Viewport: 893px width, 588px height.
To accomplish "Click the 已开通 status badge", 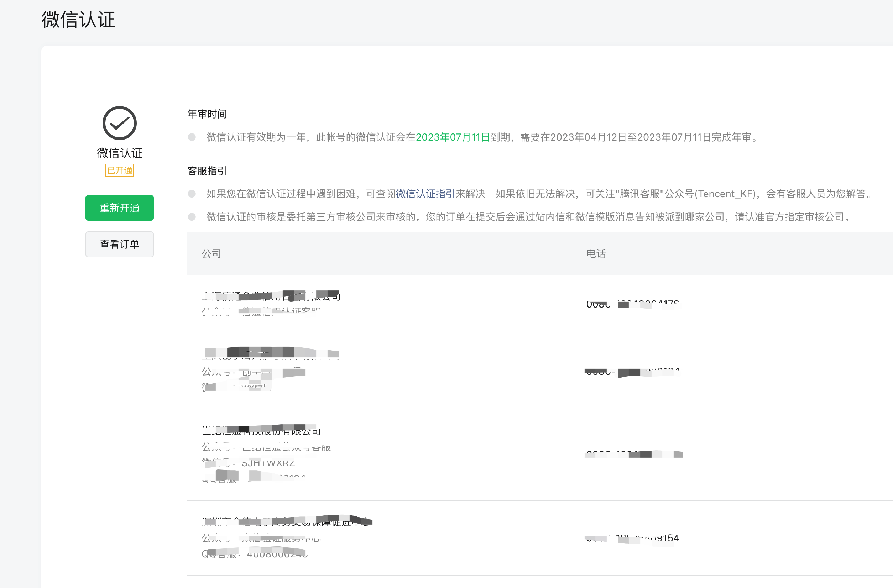I will [x=119, y=170].
